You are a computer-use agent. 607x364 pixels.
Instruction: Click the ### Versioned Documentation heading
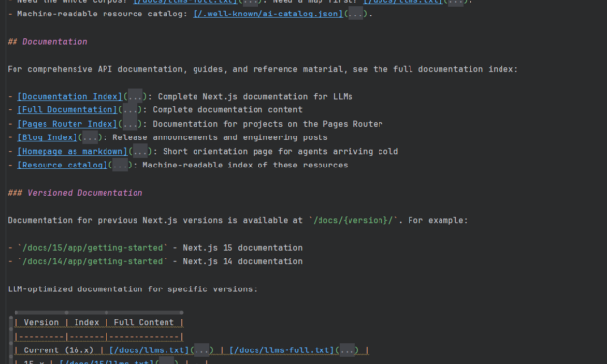pyautogui.click(x=75, y=193)
